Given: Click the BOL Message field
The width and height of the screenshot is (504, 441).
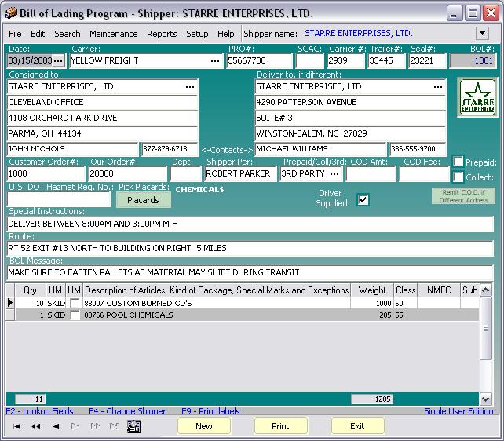Looking at the screenshot, I should 250,273.
